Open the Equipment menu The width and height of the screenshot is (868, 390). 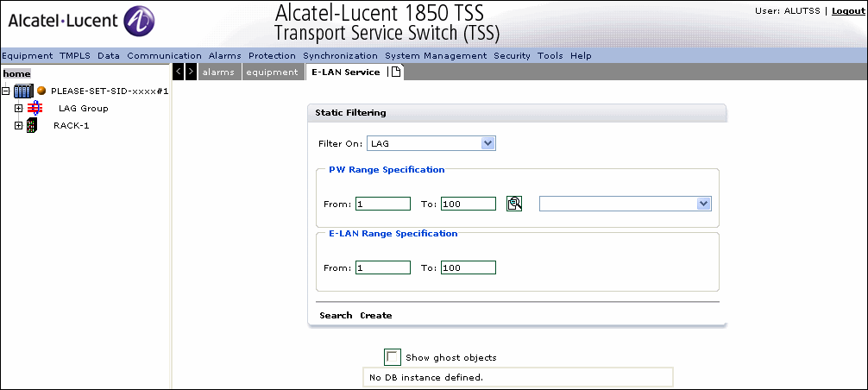pos(27,56)
